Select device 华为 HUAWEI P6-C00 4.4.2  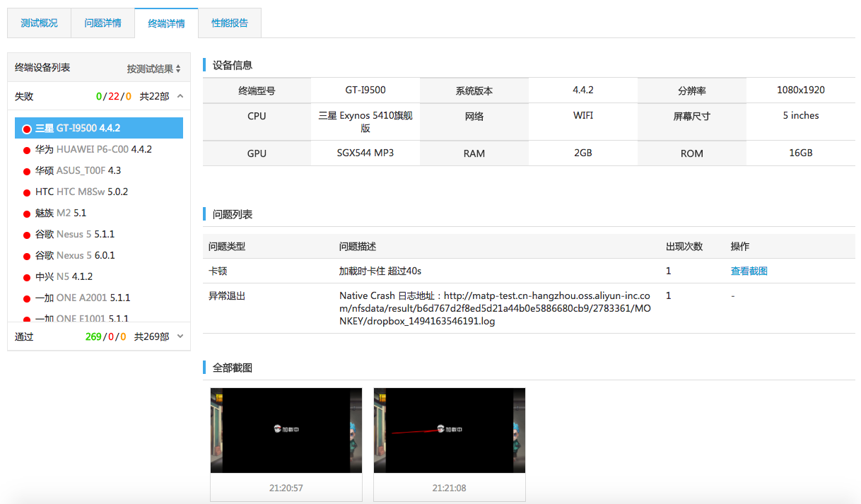coord(99,149)
